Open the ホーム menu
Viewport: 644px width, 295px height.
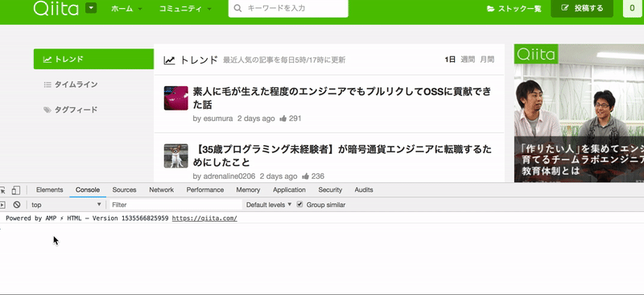(x=126, y=8)
